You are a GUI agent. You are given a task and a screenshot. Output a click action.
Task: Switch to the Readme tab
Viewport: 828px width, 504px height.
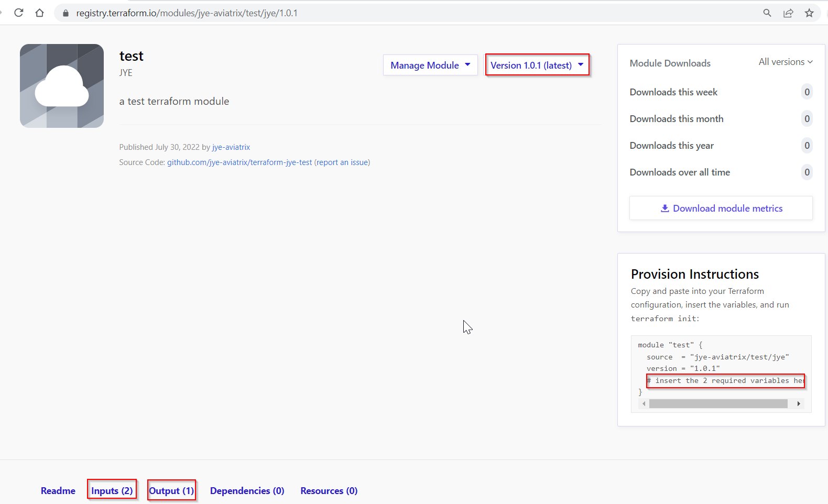click(58, 491)
